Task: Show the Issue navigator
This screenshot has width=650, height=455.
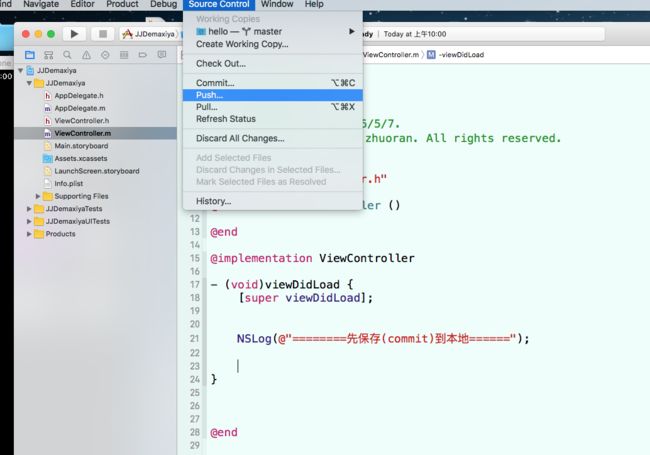Action: tap(86, 55)
